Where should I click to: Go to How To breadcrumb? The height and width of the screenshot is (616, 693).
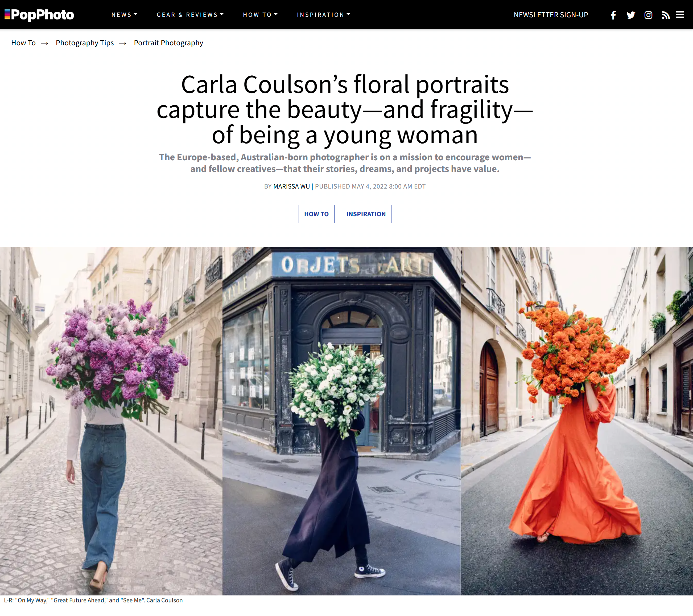pyautogui.click(x=23, y=43)
